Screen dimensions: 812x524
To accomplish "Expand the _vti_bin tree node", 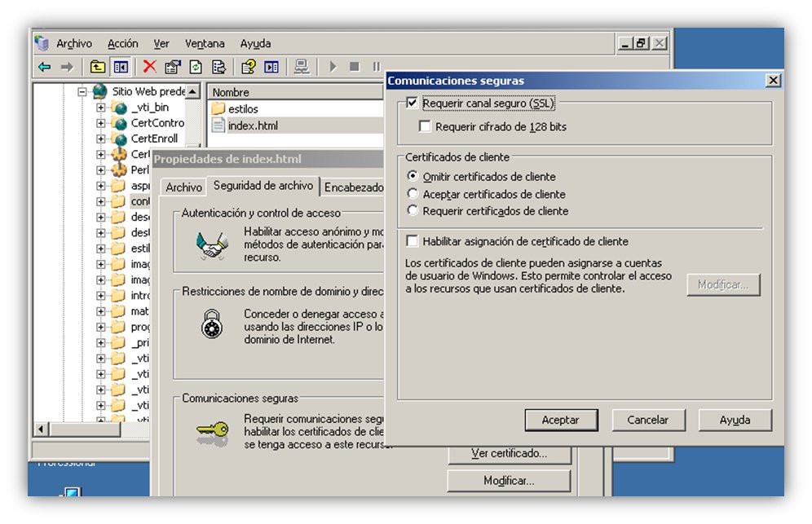I will point(101,108).
